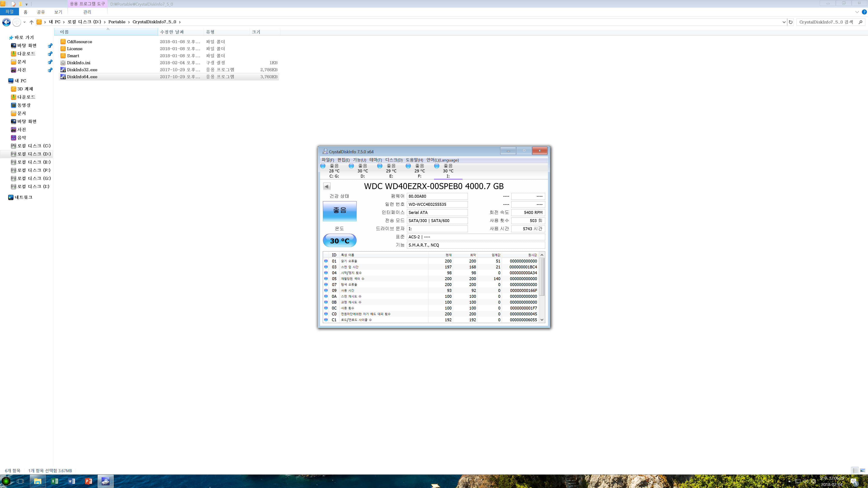Screen dimensions: 868x488
Task: Open the 파일(F) menu in CrystalDiskInfo
Action: click(x=328, y=160)
